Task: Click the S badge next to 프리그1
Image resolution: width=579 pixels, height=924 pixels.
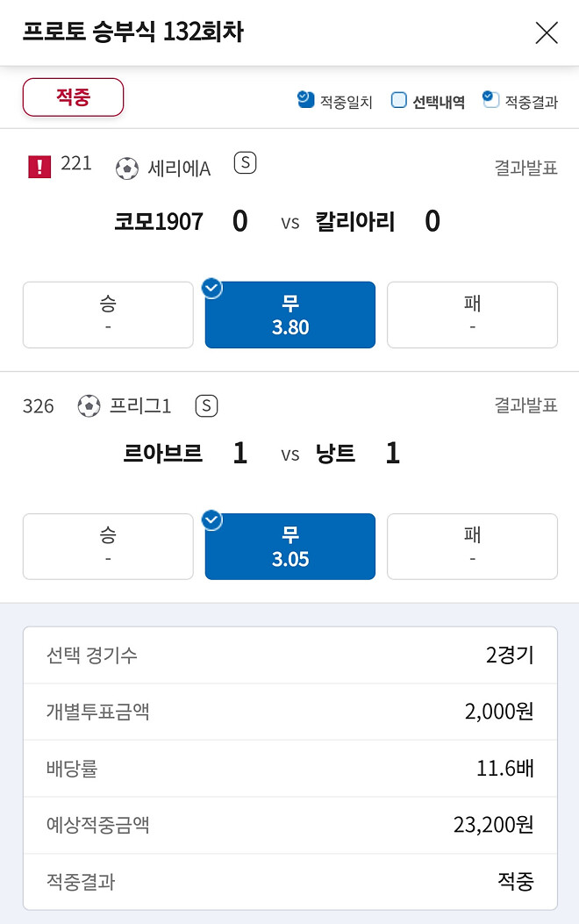Action: tap(208, 406)
